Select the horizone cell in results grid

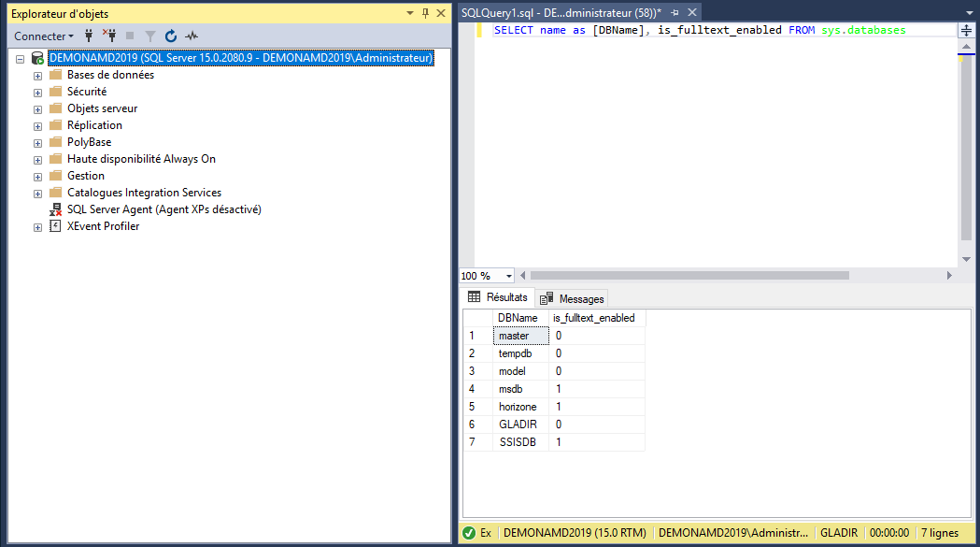pos(518,407)
